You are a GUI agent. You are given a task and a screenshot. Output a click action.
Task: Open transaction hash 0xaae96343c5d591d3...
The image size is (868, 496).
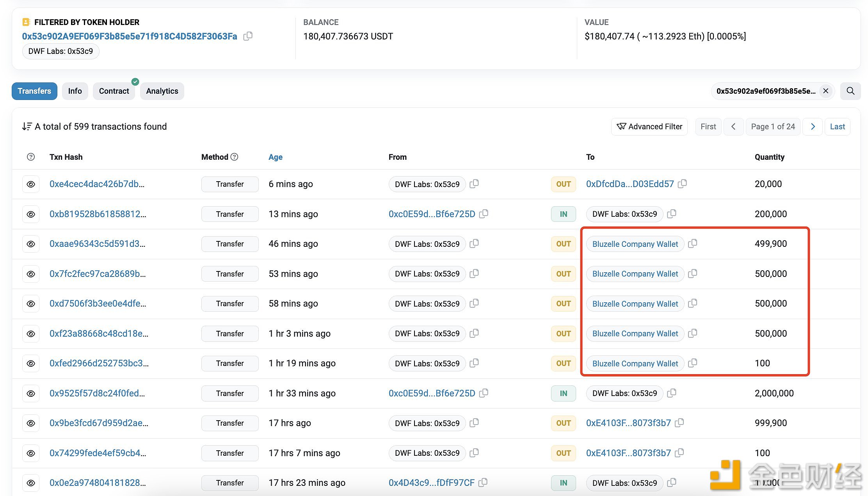(x=97, y=244)
